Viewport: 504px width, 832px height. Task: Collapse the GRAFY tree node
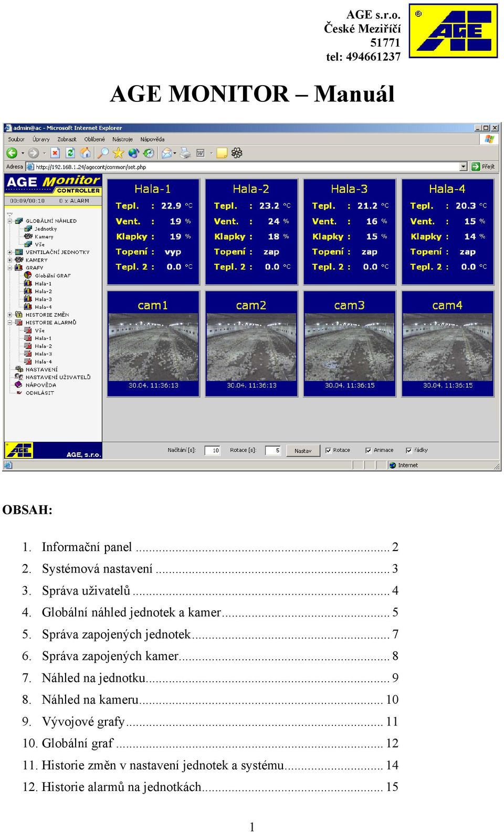10,268
